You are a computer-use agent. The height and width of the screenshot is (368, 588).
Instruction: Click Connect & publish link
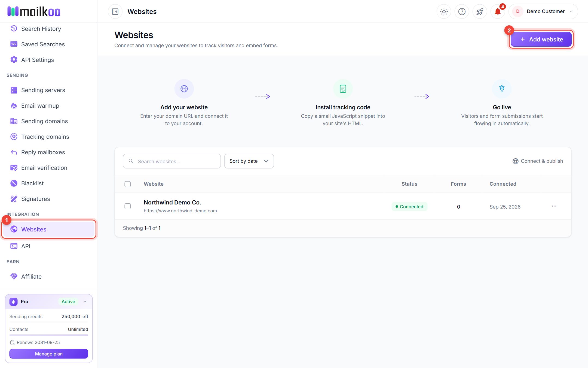point(538,161)
